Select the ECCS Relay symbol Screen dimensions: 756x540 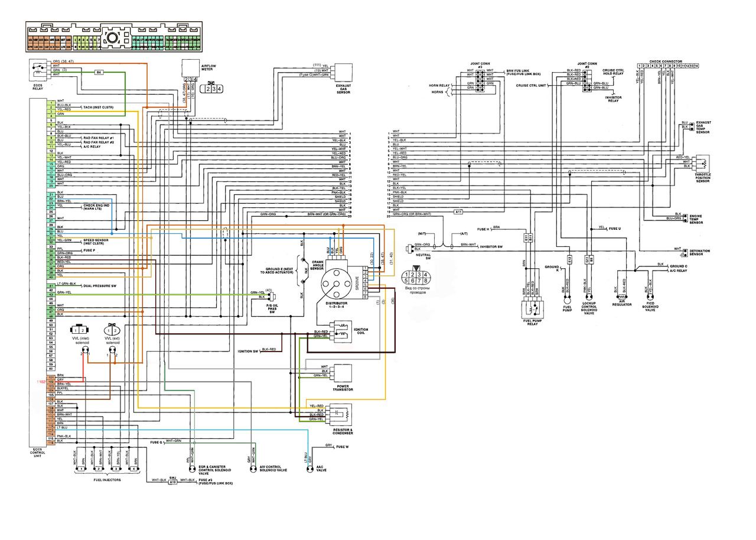(37, 71)
